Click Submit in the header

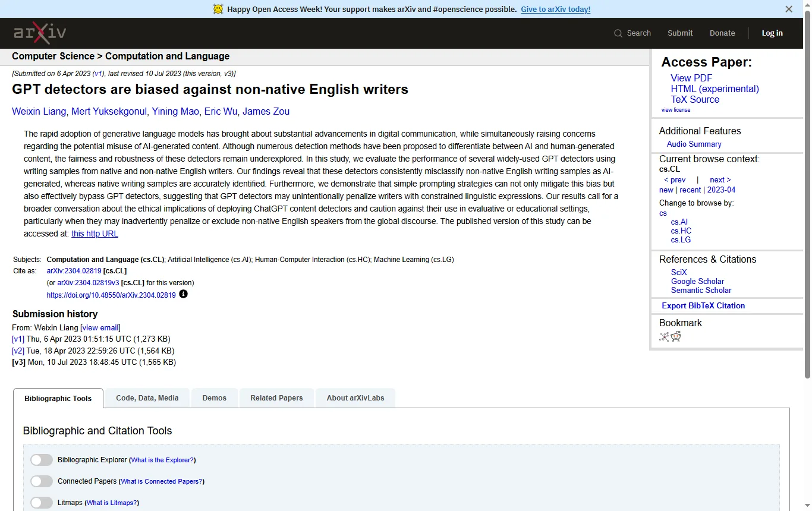click(680, 33)
